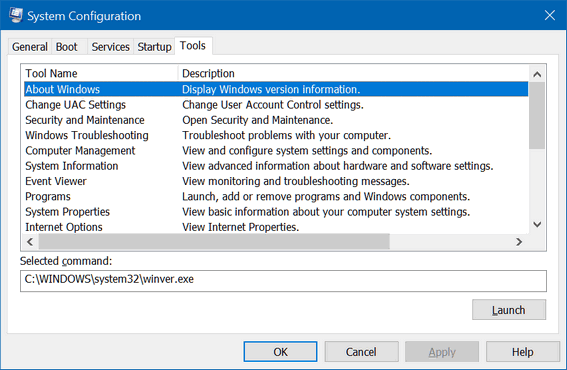567x370 pixels.
Task: Open Help for System Configuration
Action: tap(523, 352)
